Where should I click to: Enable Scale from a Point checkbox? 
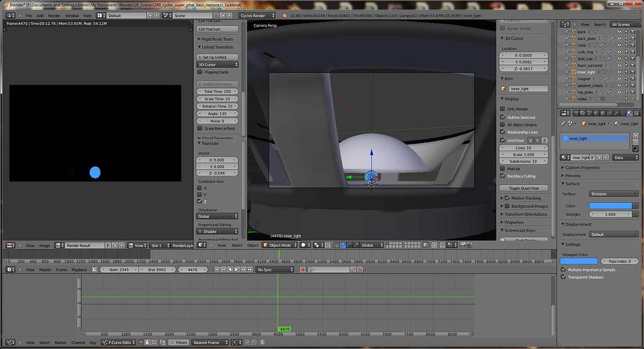[200, 129]
